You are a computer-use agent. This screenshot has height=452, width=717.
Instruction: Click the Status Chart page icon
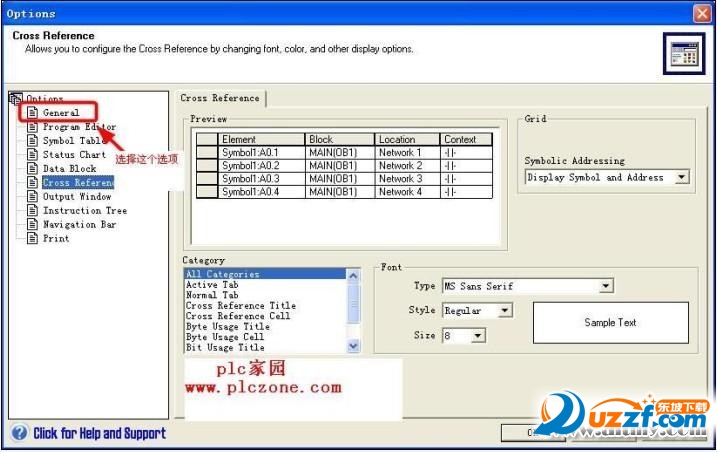pos(32,154)
